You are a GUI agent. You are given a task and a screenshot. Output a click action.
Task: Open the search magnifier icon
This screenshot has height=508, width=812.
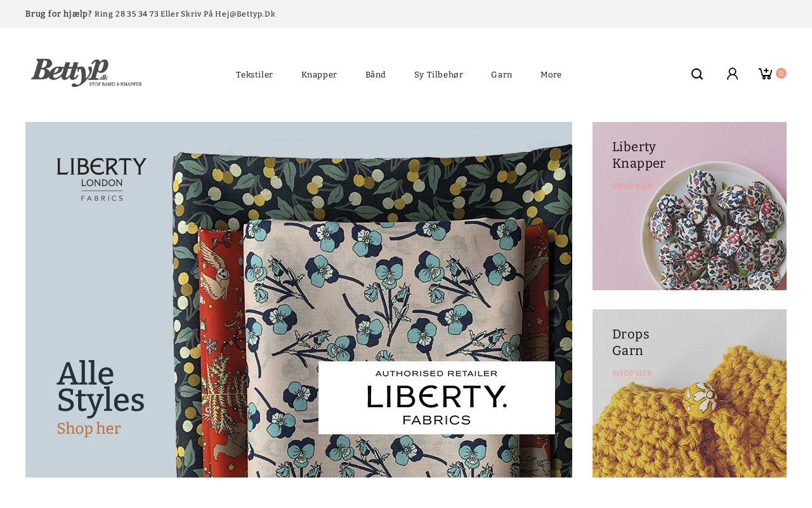click(697, 74)
